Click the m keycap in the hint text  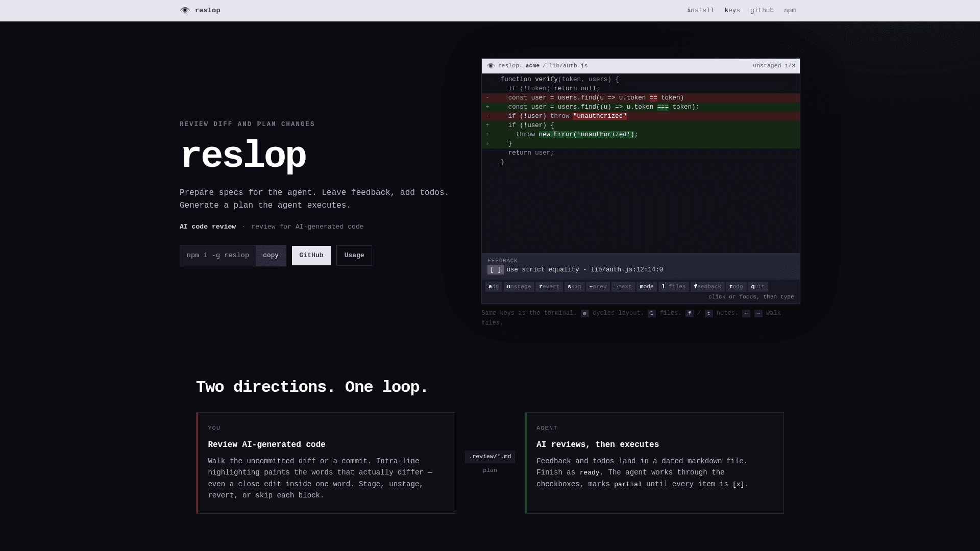coord(585,314)
